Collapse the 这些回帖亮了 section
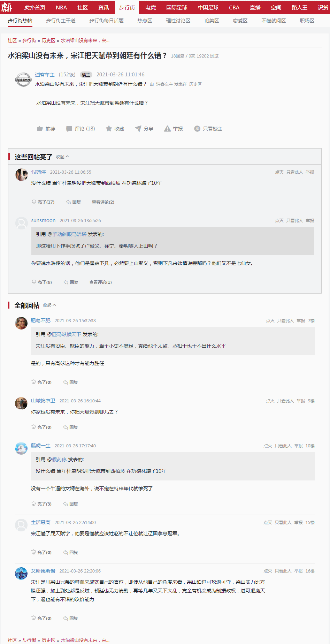 [62, 157]
